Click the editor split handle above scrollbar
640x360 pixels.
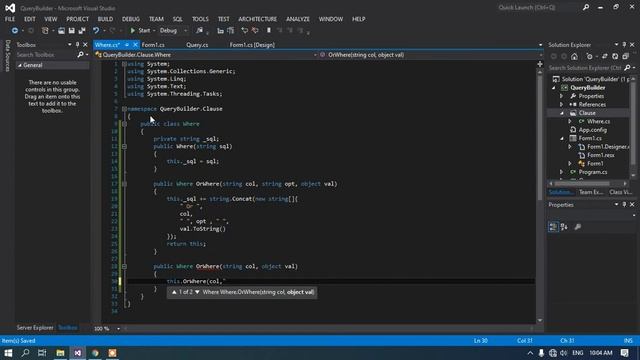tap(540, 64)
